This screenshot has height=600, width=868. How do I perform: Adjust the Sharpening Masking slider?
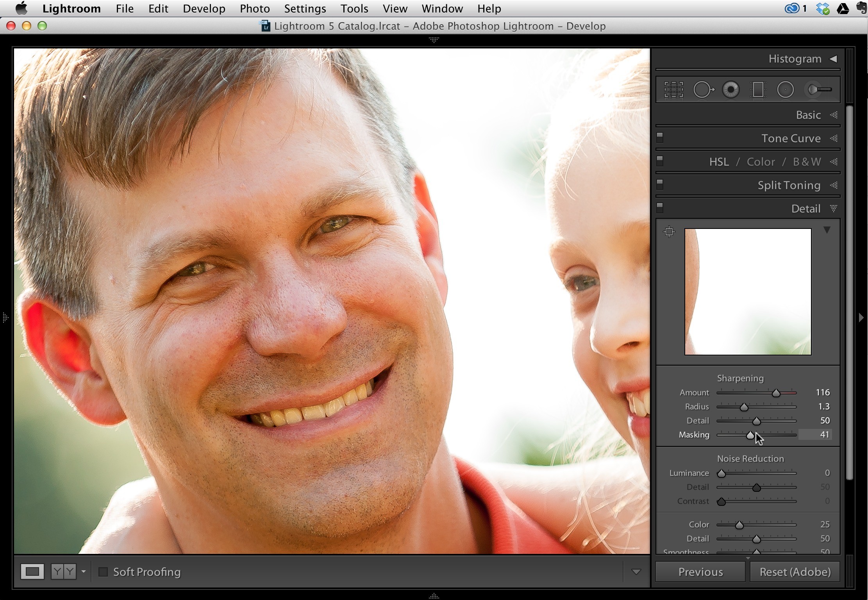pos(750,435)
